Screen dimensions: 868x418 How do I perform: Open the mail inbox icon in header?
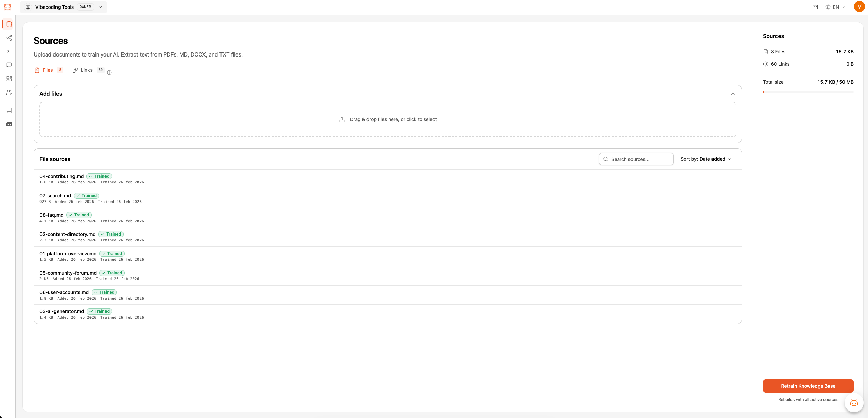[x=815, y=7]
